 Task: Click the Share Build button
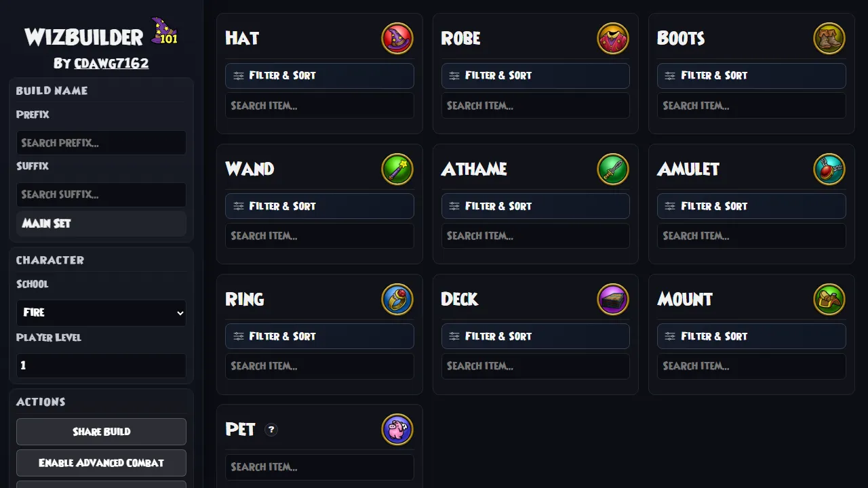point(101,432)
